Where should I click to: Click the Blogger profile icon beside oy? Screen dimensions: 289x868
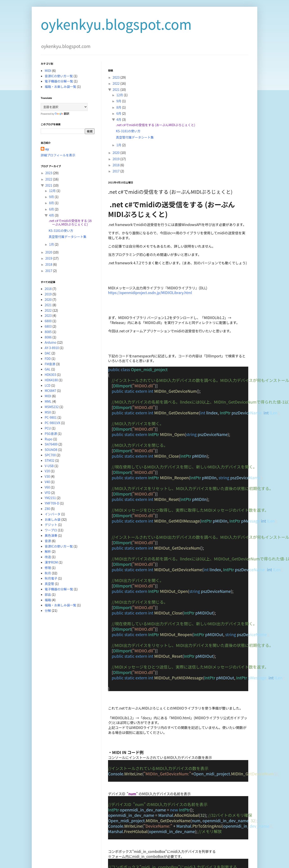tap(42, 148)
